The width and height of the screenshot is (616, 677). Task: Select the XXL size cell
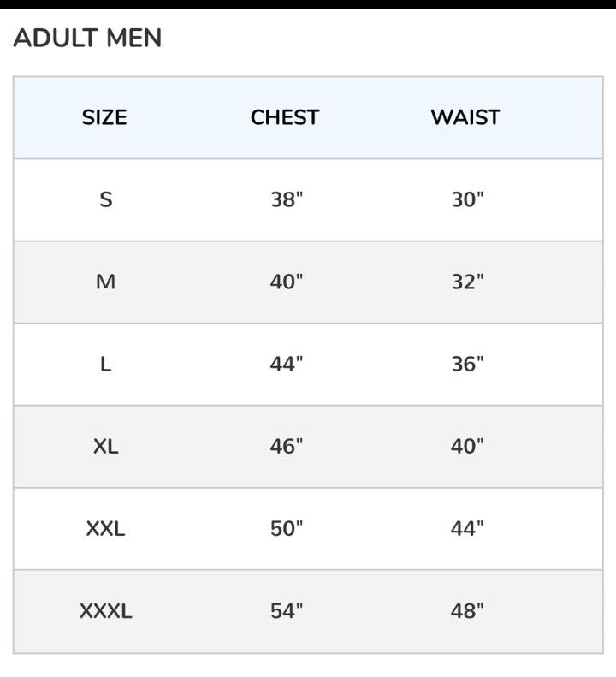105,529
